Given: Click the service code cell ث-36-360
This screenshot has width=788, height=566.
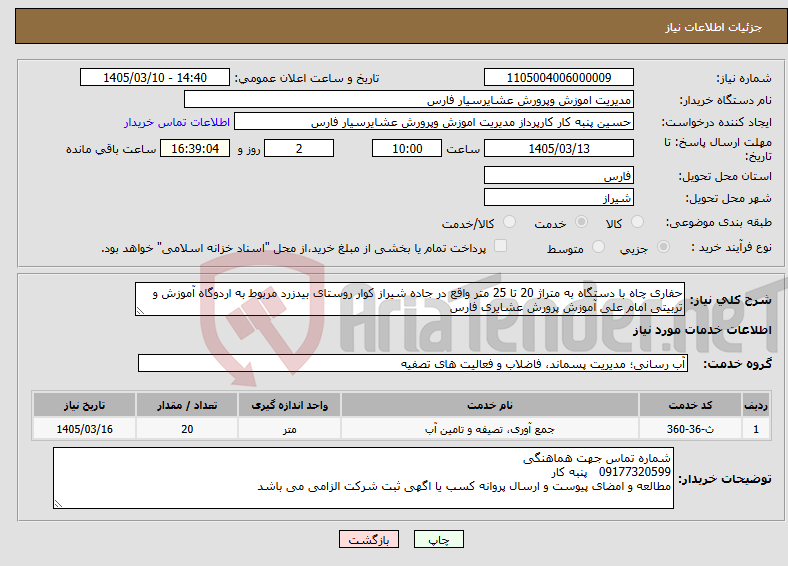Looking at the screenshot, I should 691,429.
